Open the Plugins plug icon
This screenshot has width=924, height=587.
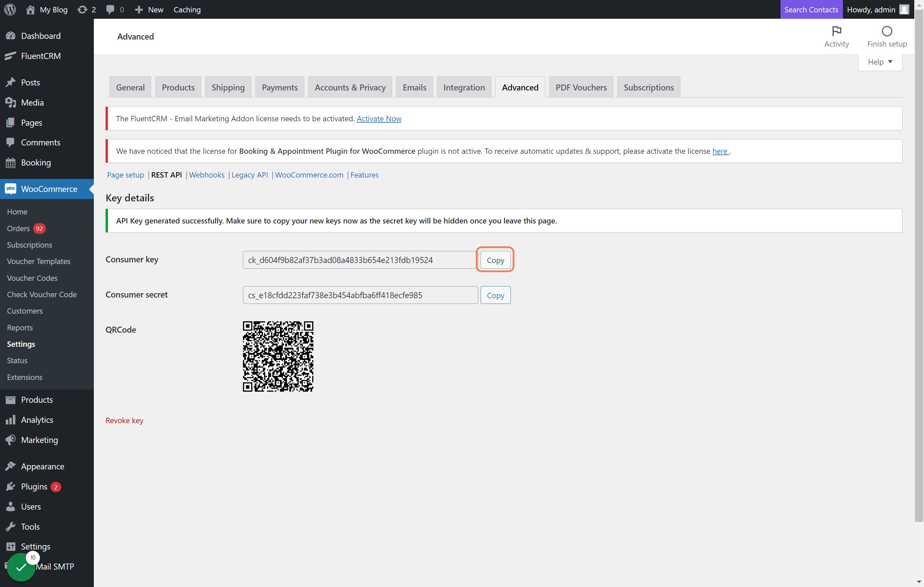(x=11, y=486)
